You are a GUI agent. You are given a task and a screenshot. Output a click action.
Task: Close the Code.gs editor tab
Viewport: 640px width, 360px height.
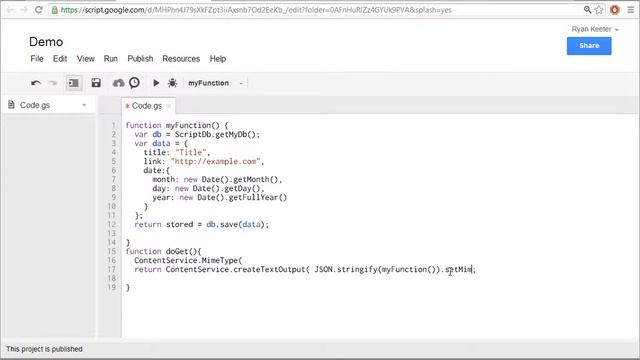(168, 106)
